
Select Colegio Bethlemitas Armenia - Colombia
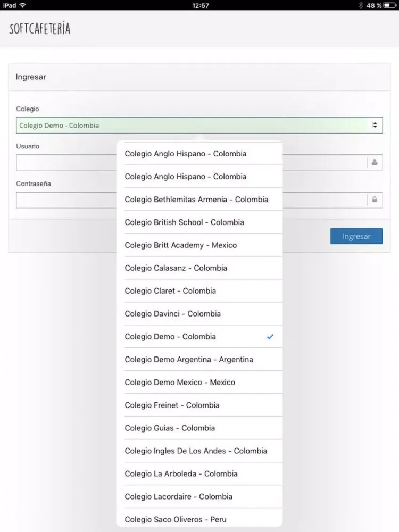click(x=196, y=199)
